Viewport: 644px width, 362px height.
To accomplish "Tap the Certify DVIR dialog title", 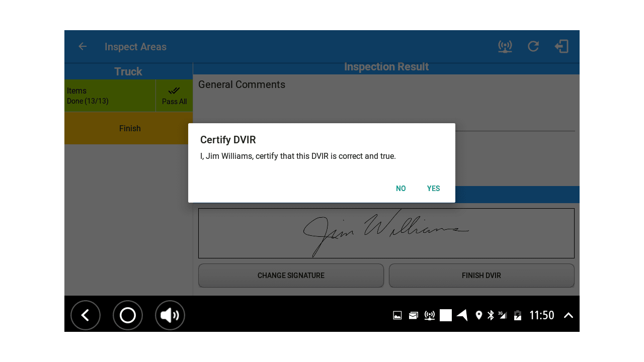I will pyautogui.click(x=228, y=140).
